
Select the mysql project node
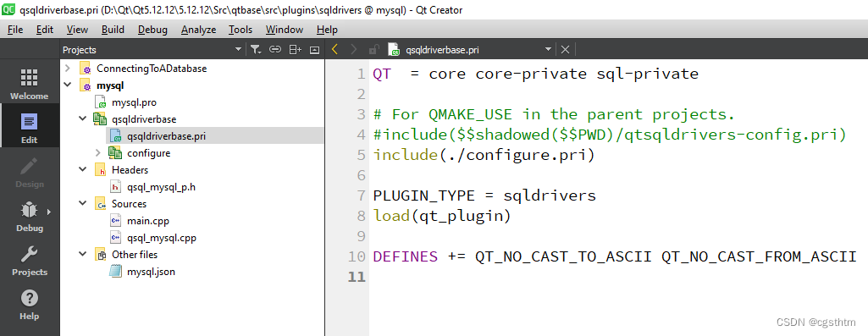tap(110, 85)
